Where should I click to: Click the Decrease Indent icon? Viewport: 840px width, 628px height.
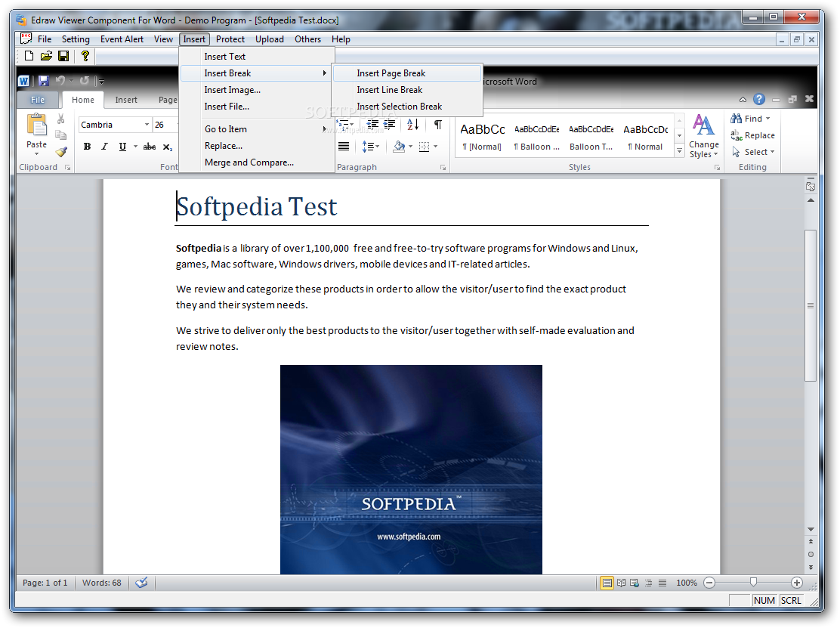tap(372, 124)
